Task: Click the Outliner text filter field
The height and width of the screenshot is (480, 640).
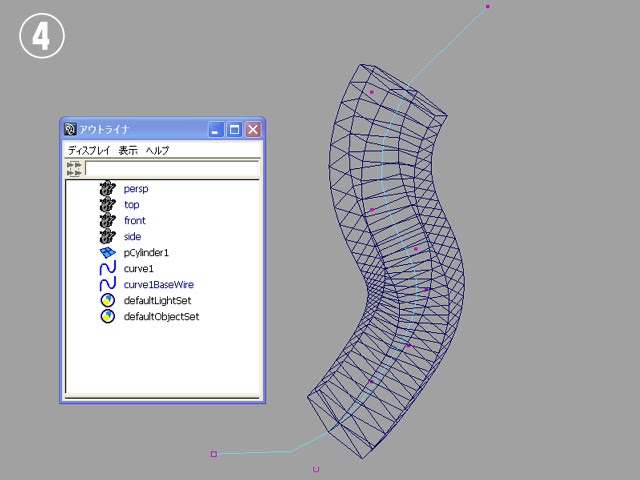Action: click(x=172, y=169)
